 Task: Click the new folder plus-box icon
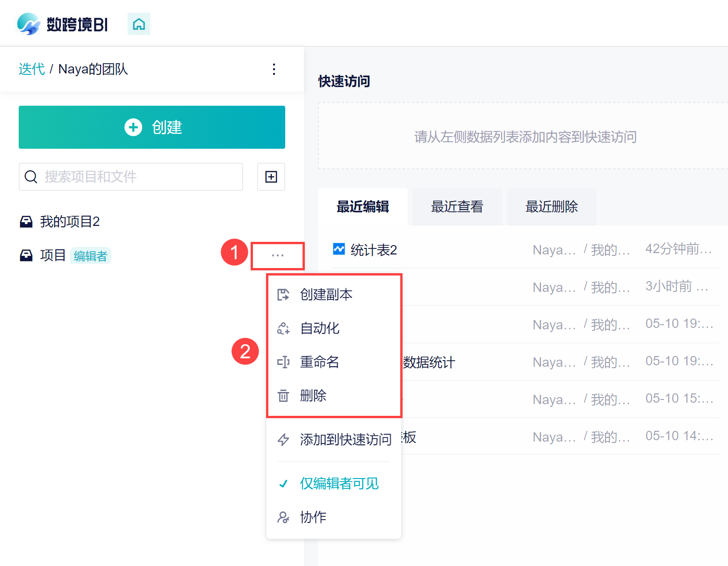(271, 177)
